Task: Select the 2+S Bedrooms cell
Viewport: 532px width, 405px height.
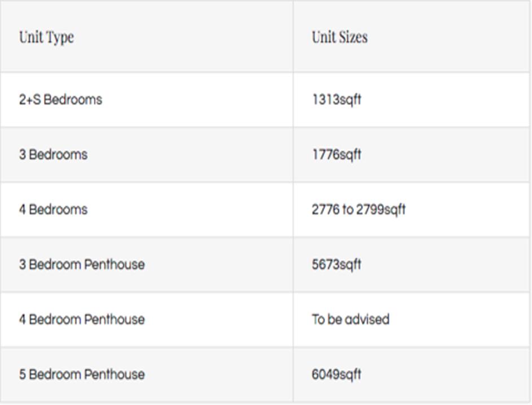Action: [x=60, y=99]
